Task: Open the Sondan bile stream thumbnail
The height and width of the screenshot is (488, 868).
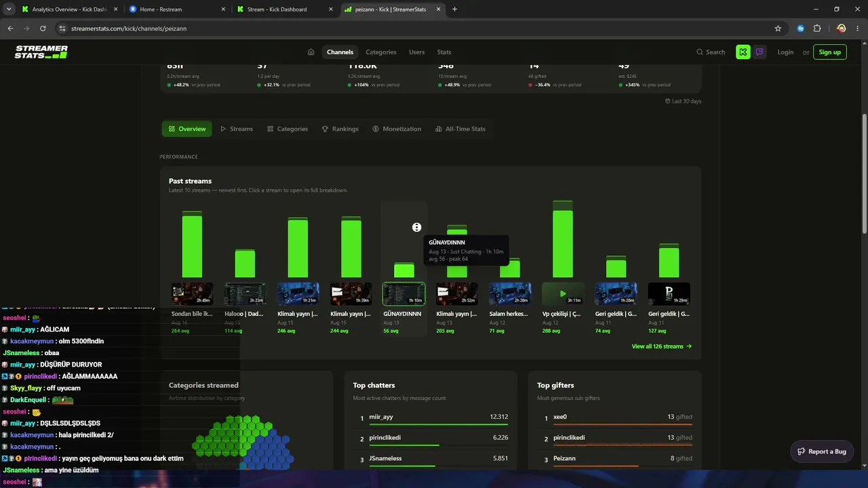Action: coord(192,294)
